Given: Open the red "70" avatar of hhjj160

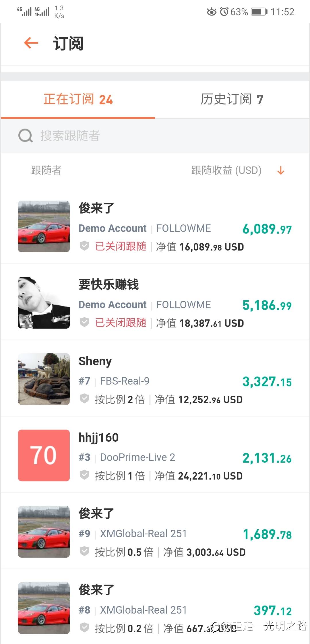Looking at the screenshot, I should tap(44, 455).
